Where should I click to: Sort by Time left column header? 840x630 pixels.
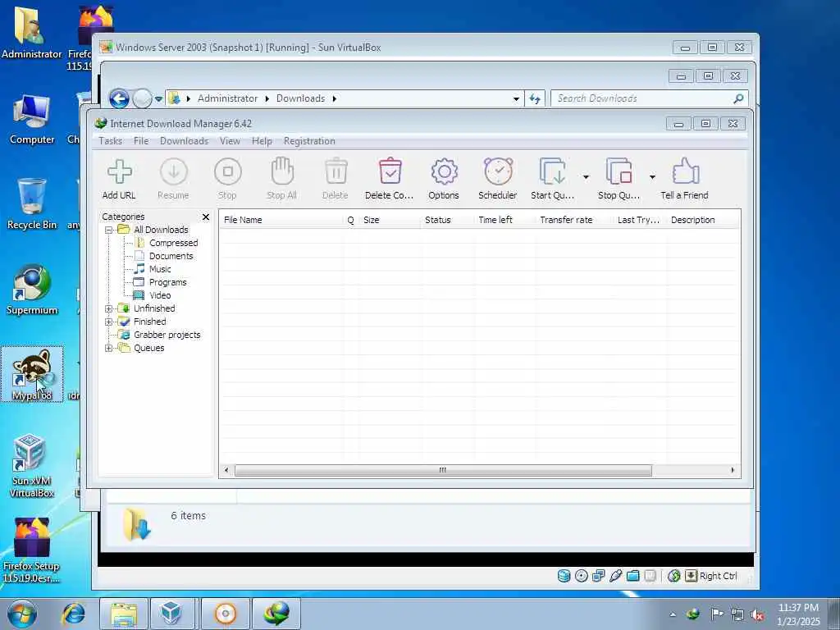pyautogui.click(x=504, y=220)
